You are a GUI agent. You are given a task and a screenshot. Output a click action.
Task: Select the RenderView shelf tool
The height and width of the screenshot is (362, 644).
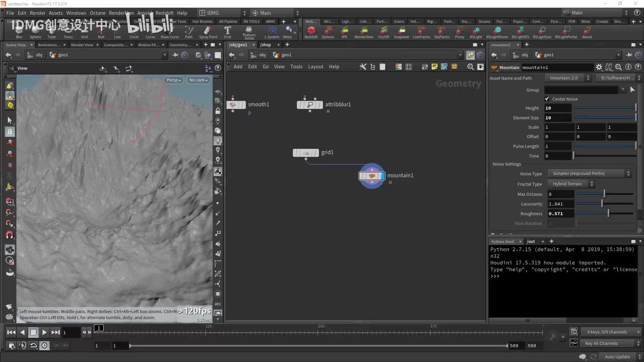click(364, 31)
